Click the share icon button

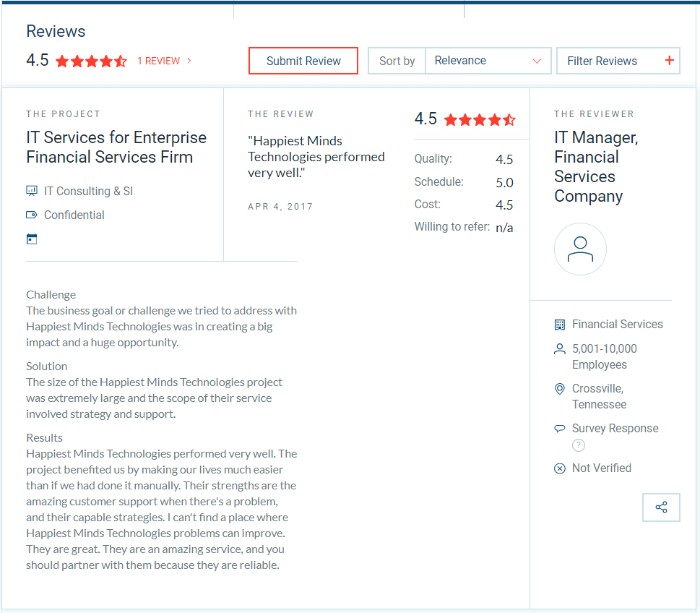(661, 507)
